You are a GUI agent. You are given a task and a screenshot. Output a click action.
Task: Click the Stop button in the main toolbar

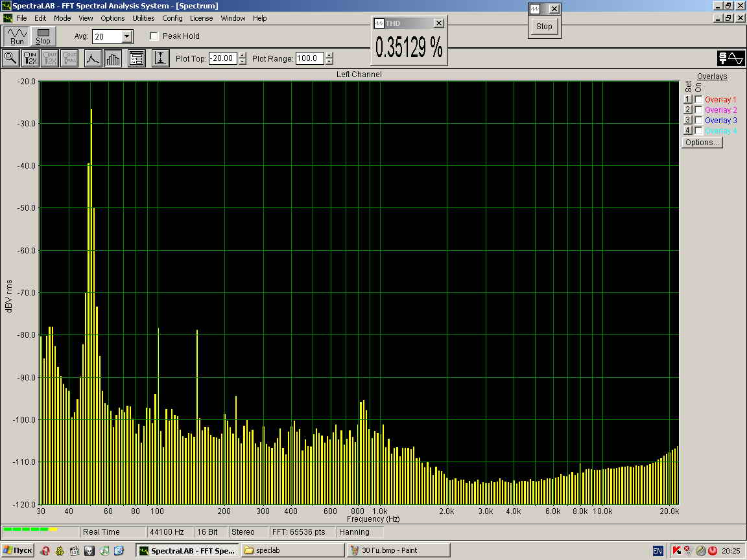click(43, 36)
